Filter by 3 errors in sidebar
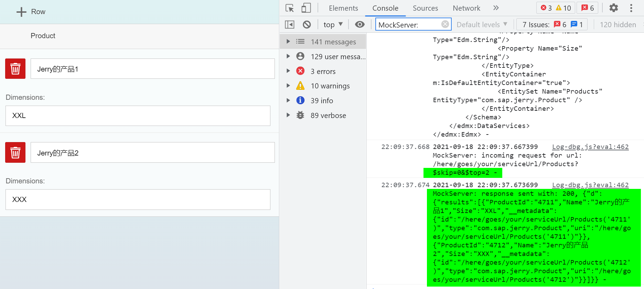The image size is (644, 289). pyautogui.click(x=323, y=71)
